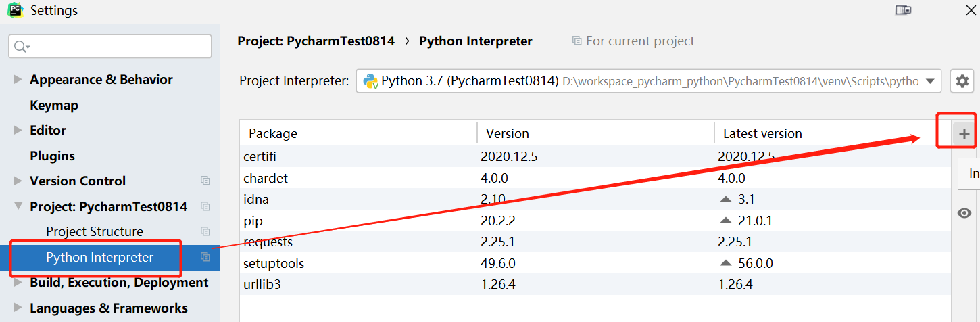Click the Python Interpreter breadcrumb
The width and height of the screenshot is (980, 322).
click(476, 41)
